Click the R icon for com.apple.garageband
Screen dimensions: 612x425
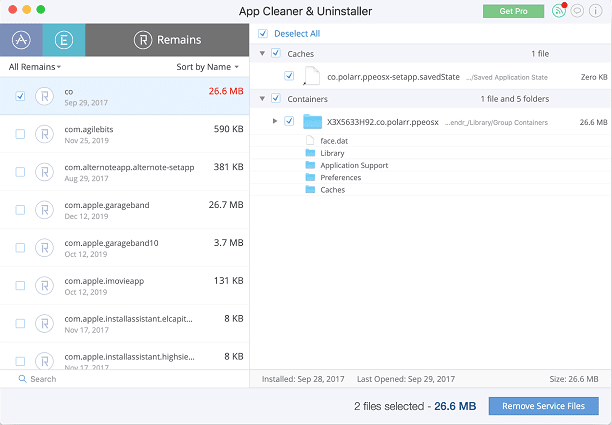[44, 210]
